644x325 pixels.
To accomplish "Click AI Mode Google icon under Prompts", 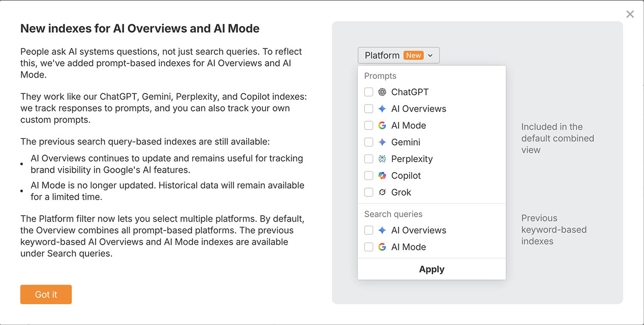I will (x=382, y=126).
